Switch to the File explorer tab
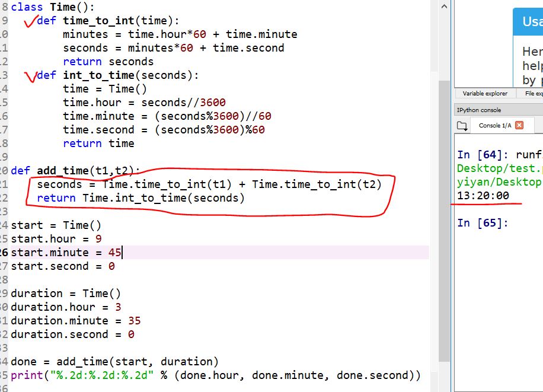543x392 pixels. [532, 94]
